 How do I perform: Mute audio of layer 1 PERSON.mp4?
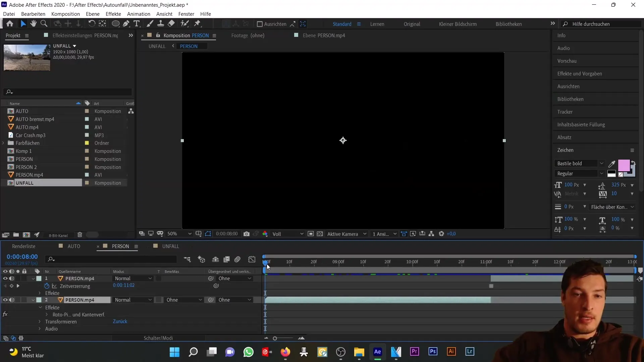coord(12,279)
